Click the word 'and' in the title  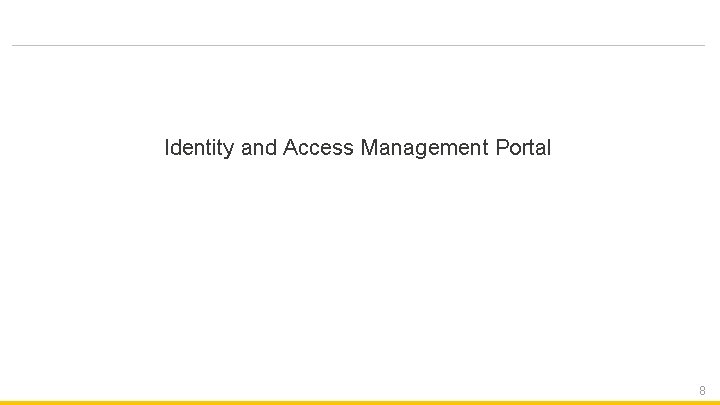click(x=259, y=147)
